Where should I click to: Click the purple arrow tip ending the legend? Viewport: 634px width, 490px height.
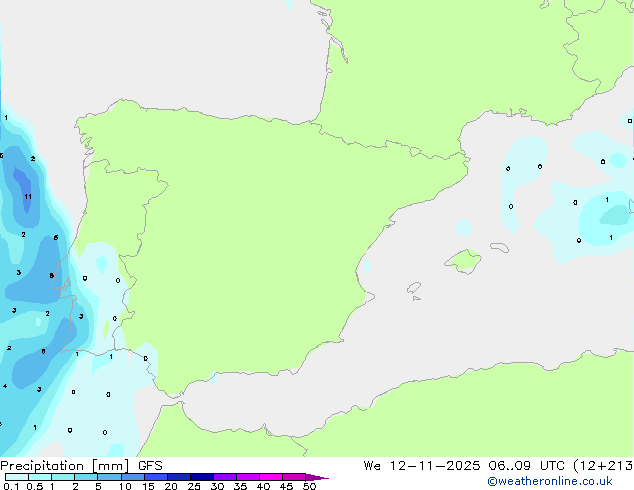pyautogui.click(x=317, y=477)
